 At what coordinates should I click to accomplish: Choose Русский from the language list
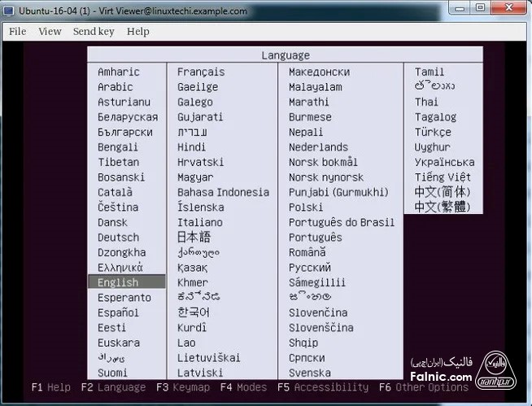[310, 268]
